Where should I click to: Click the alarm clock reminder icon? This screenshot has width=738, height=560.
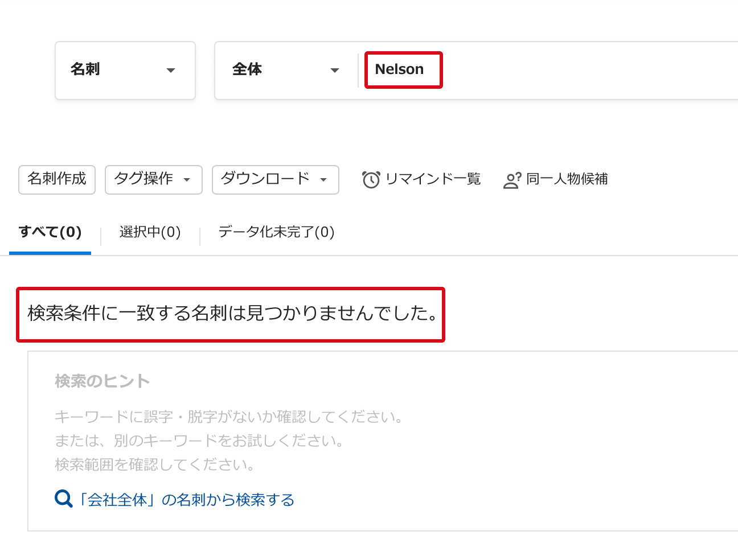[x=371, y=180]
